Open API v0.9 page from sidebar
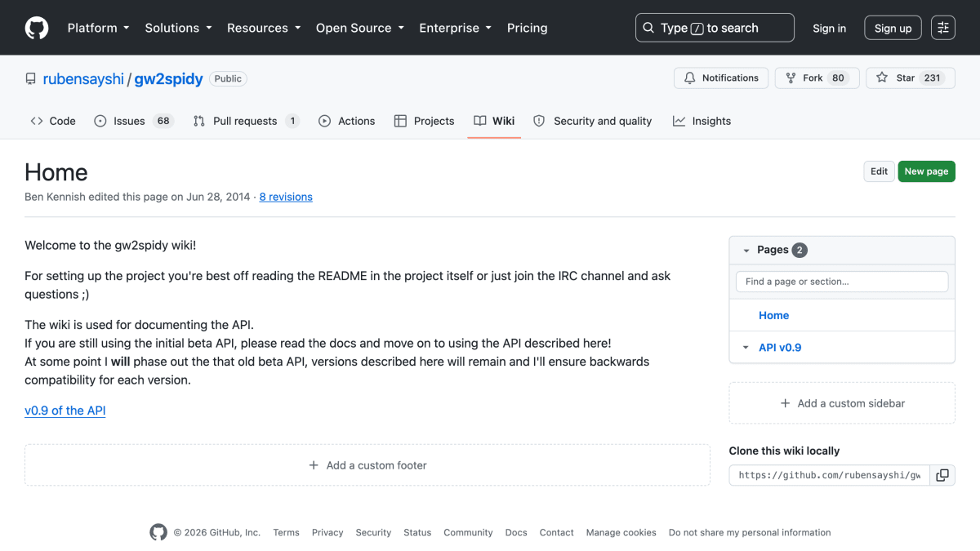Screen dimensions: 980x551 (780, 348)
